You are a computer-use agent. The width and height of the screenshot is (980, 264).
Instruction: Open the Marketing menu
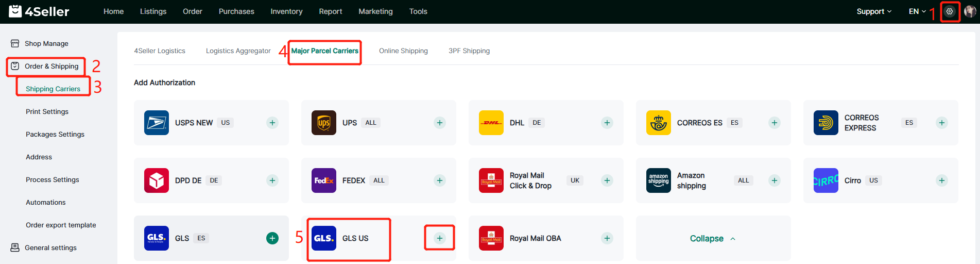375,11
